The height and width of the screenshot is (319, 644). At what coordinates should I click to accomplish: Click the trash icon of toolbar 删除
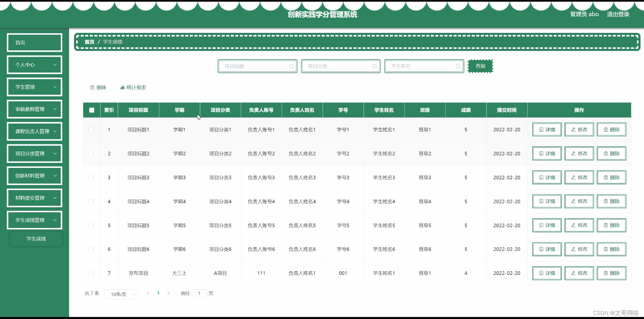pos(92,87)
